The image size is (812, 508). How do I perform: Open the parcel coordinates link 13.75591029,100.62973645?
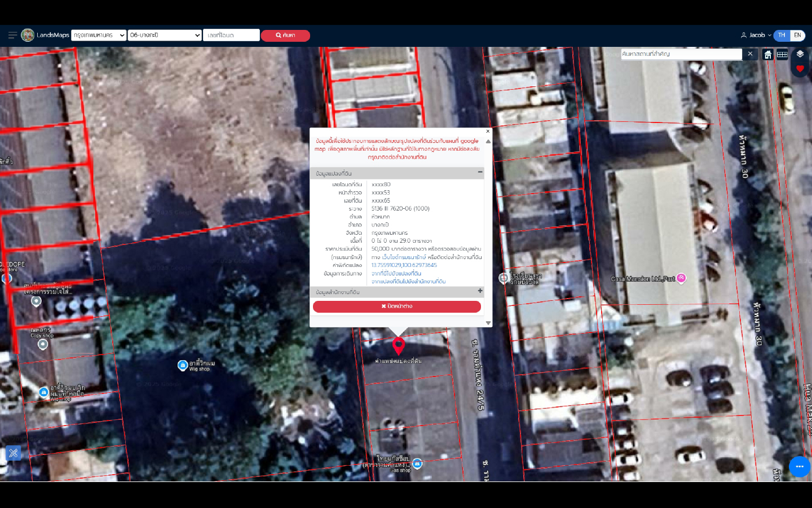pyautogui.click(x=404, y=265)
